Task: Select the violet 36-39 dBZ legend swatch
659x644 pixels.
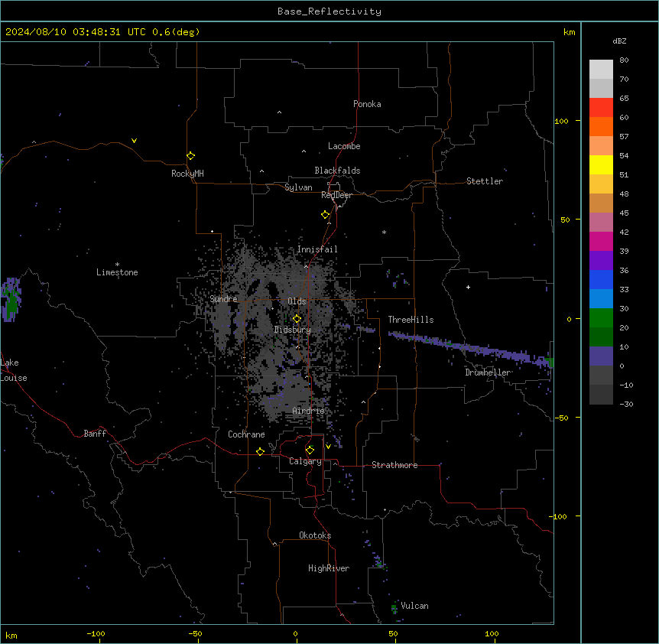Action: (601, 261)
